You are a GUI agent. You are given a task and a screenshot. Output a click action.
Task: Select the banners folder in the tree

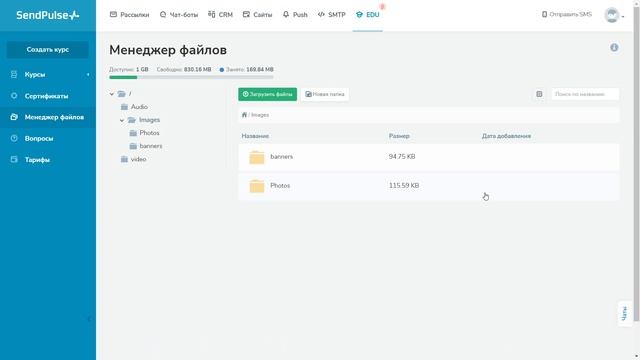(146, 146)
